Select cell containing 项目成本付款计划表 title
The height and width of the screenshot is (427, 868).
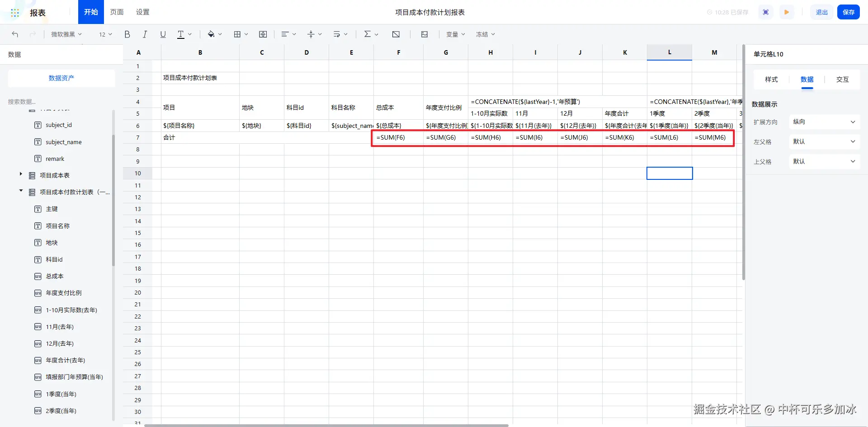[200, 78]
